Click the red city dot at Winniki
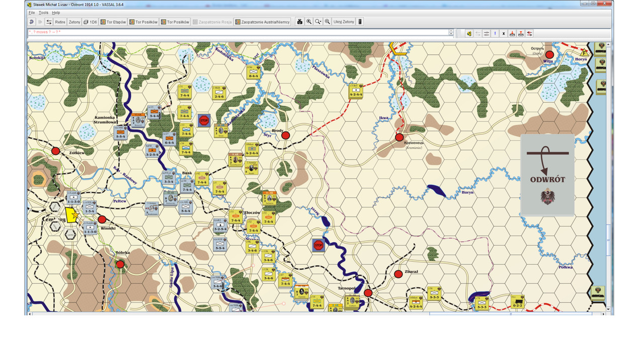 pyautogui.click(x=102, y=220)
